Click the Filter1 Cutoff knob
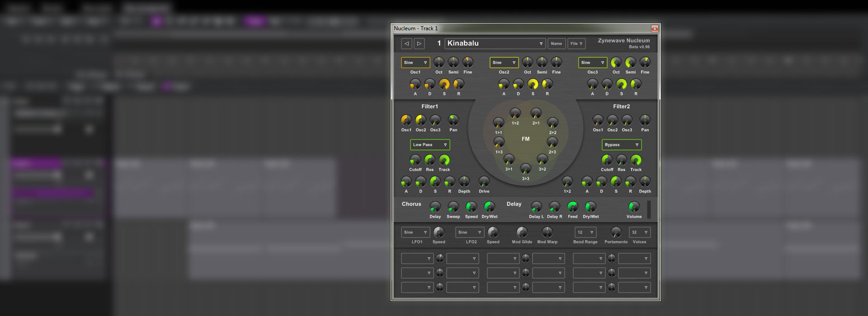The image size is (868, 316). click(415, 160)
